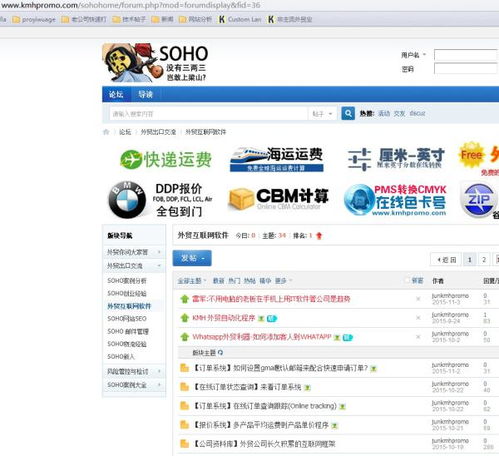499x456 pixels.
Task: Click the password input field
Action: tap(466, 69)
